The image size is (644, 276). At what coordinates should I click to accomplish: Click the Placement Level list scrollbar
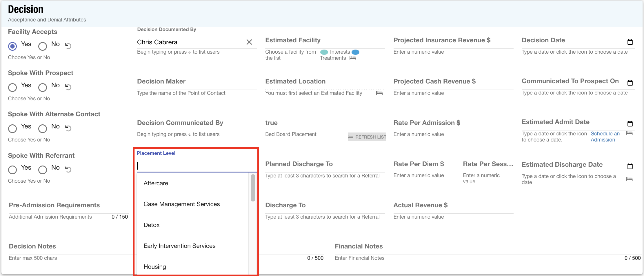(x=253, y=188)
